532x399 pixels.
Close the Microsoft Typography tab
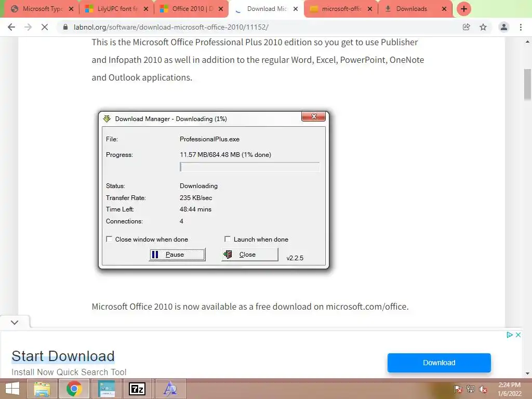point(71,9)
